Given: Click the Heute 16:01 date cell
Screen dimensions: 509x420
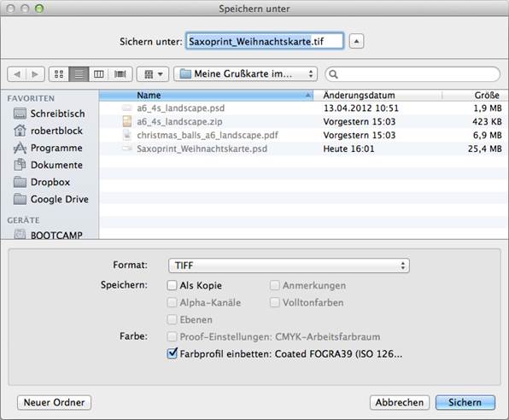Looking at the screenshot, I should pyautogui.click(x=348, y=149).
